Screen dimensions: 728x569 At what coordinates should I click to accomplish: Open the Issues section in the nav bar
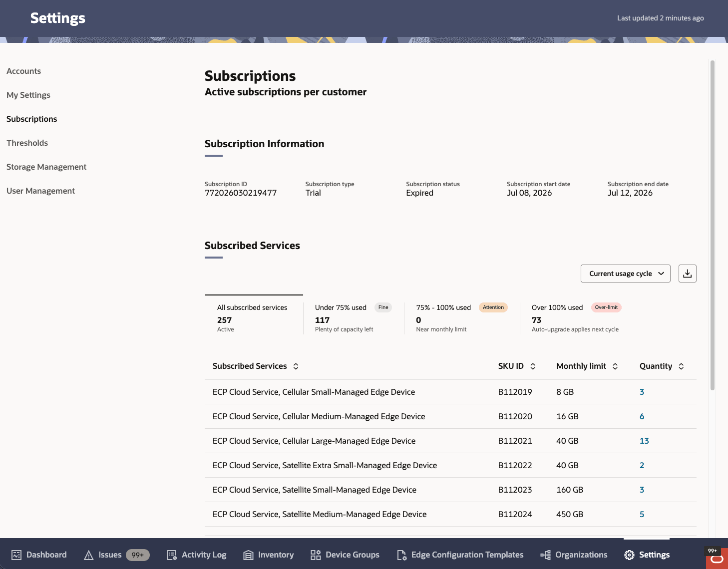coord(116,555)
